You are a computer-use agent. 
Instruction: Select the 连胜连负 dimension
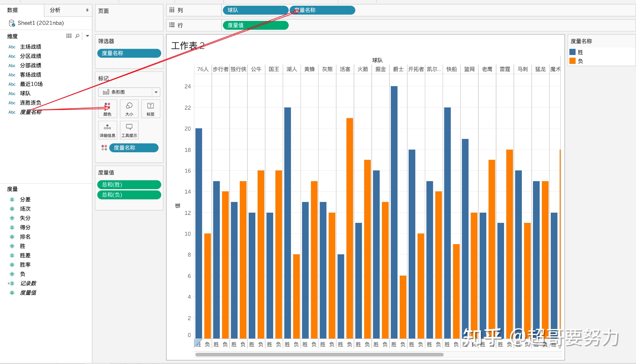point(31,103)
